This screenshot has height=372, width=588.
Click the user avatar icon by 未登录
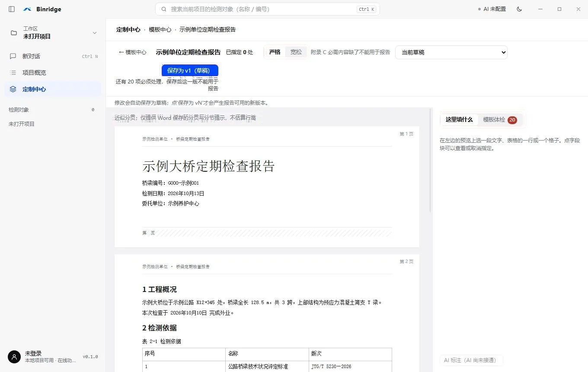pyautogui.click(x=14, y=357)
